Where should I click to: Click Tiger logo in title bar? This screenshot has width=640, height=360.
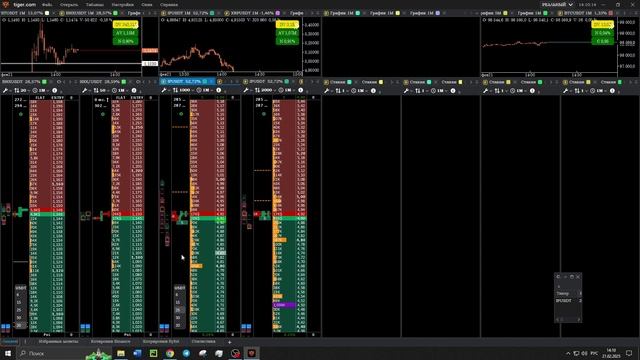click(x=6, y=4)
